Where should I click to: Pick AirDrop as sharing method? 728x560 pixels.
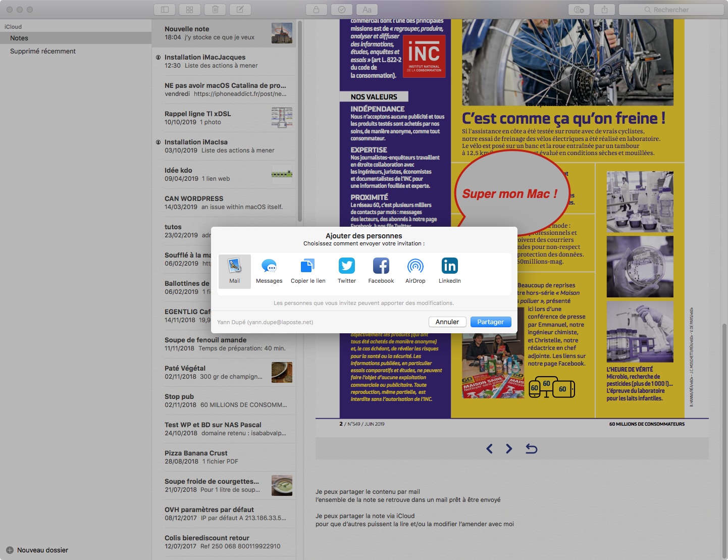tap(415, 271)
